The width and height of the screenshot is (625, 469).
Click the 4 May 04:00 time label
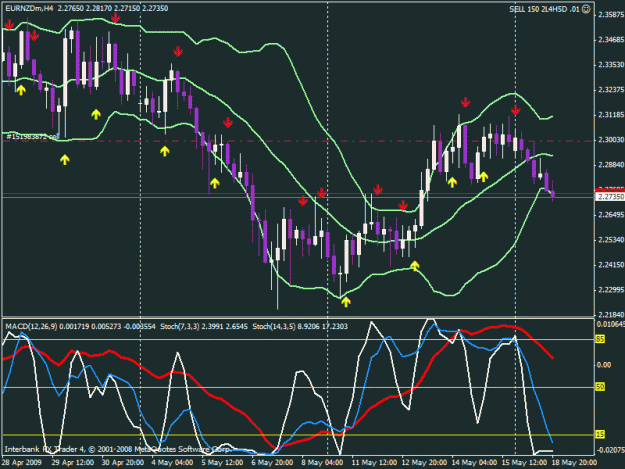coord(172,462)
